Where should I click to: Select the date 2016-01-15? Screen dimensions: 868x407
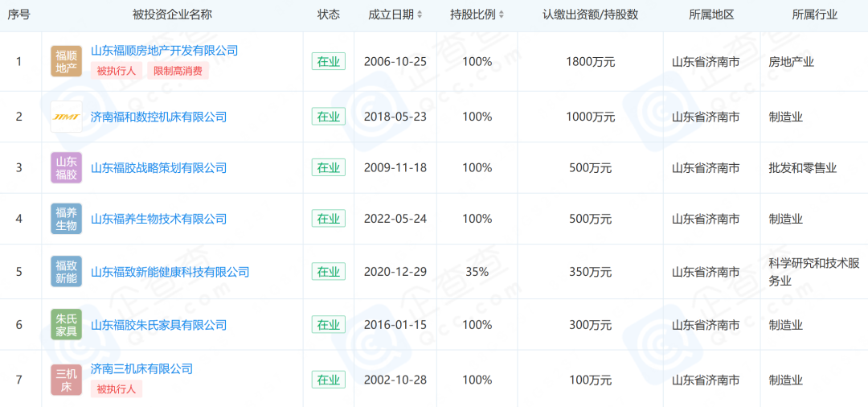(x=395, y=324)
